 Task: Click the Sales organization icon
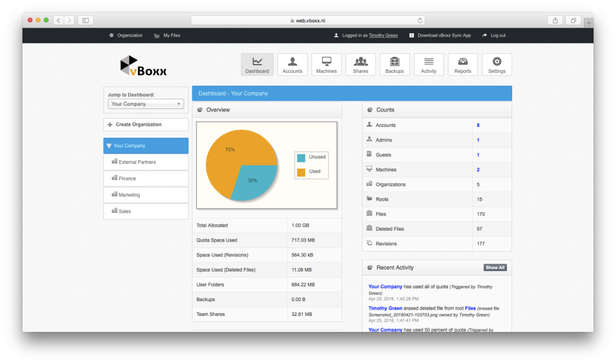tap(114, 211)
